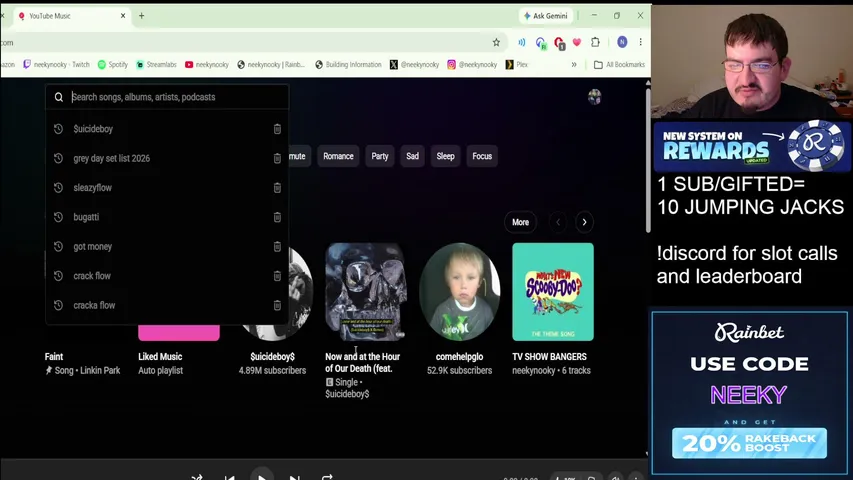
Task: Delete the $uicideboy search history entry
Action: (277, 129)
